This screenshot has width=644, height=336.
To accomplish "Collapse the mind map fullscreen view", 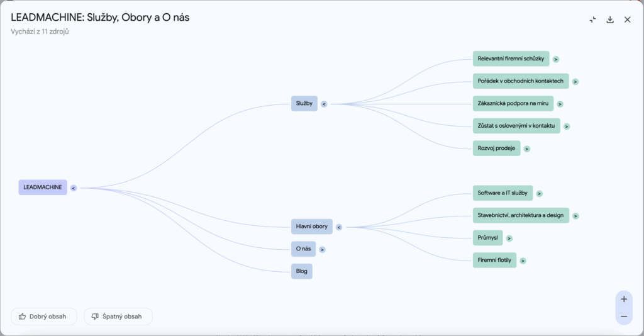I will point(592,20).
